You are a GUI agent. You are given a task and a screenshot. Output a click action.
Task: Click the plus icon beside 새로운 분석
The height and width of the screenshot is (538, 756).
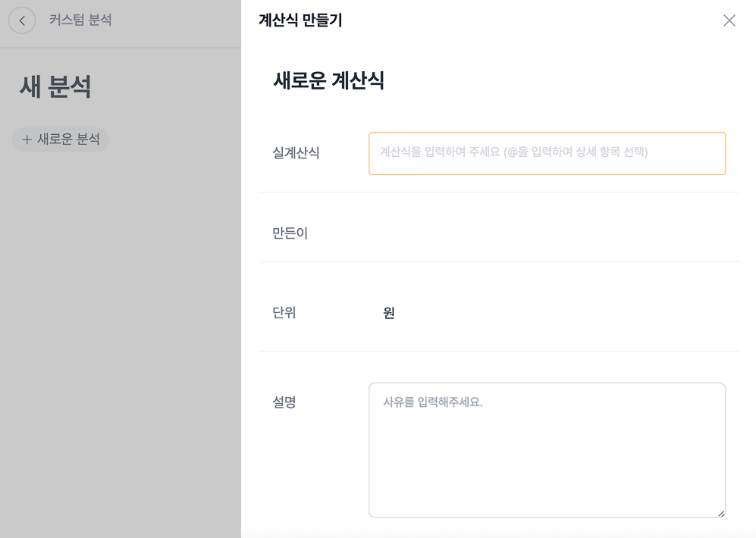[x=27, y=139]
